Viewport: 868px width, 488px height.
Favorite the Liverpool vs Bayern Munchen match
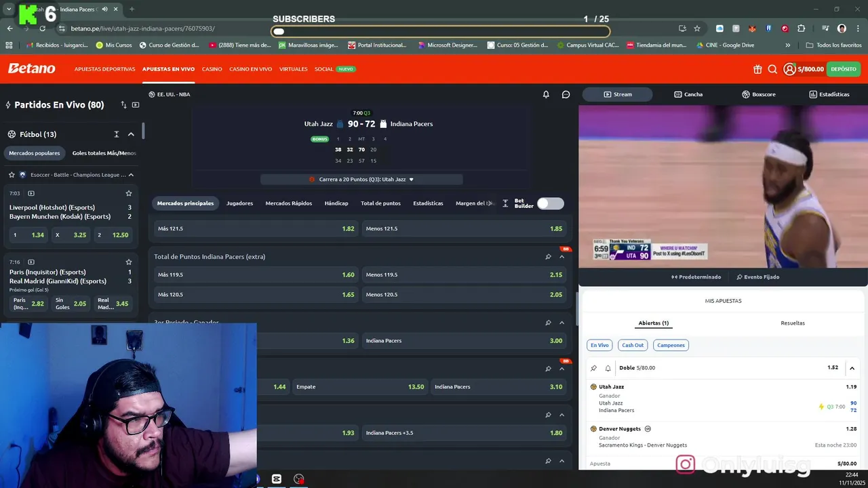click(129, 193)
